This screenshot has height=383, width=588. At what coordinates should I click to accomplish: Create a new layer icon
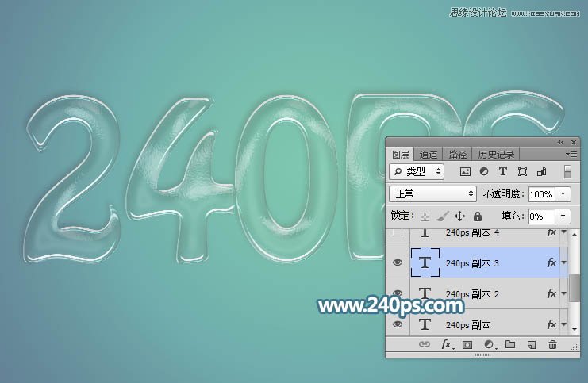coord(532,345)
